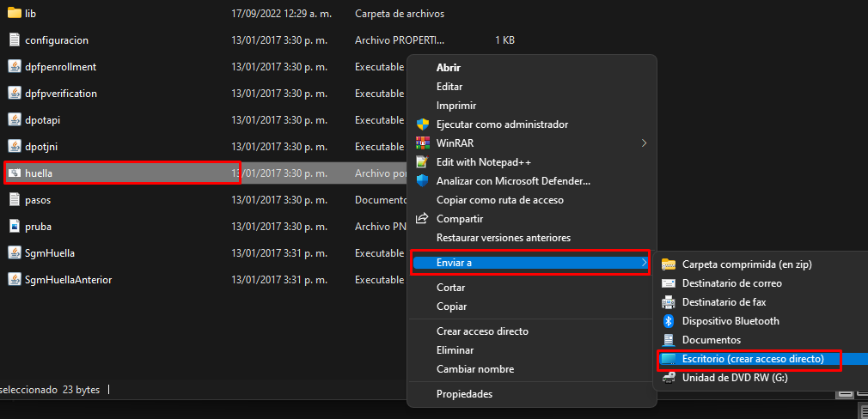Select the pasos file name

tap(38, 200)
